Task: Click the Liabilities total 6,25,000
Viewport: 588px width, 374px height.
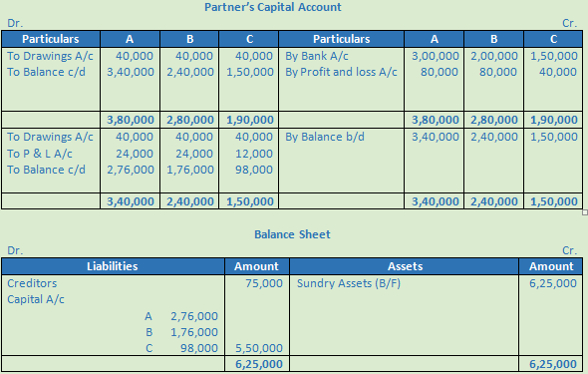Action: [x=259, y=364]
